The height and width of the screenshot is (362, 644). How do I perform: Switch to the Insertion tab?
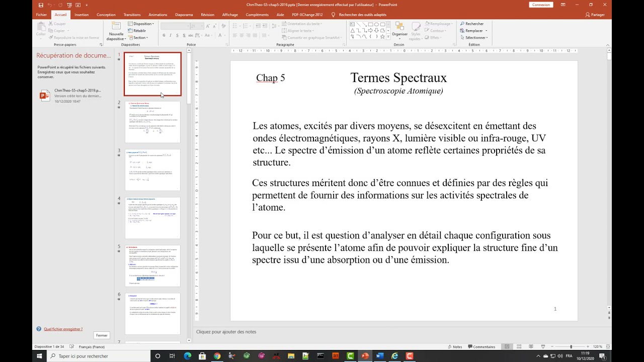coord(82,15)
